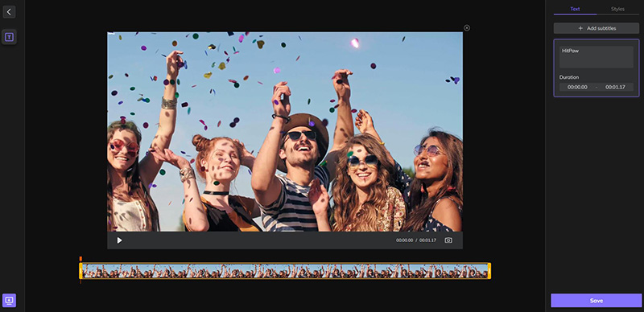Open the add media icon in the sidebar

9,300
